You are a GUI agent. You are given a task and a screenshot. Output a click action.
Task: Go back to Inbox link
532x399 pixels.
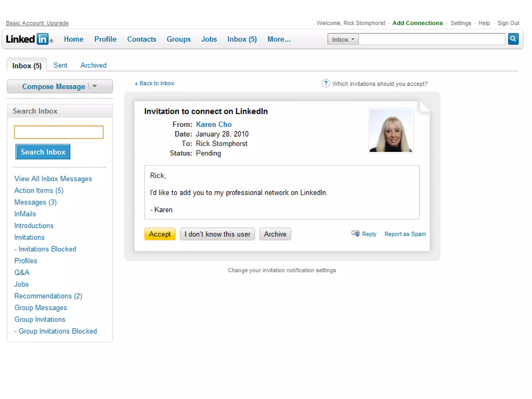pyautogui.click(x=155, y=83)
